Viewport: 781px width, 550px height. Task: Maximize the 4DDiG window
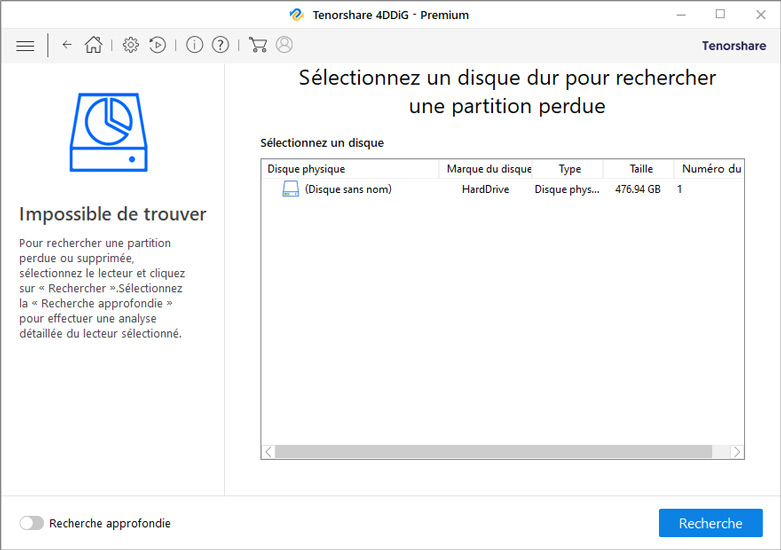tap(720, 14)
